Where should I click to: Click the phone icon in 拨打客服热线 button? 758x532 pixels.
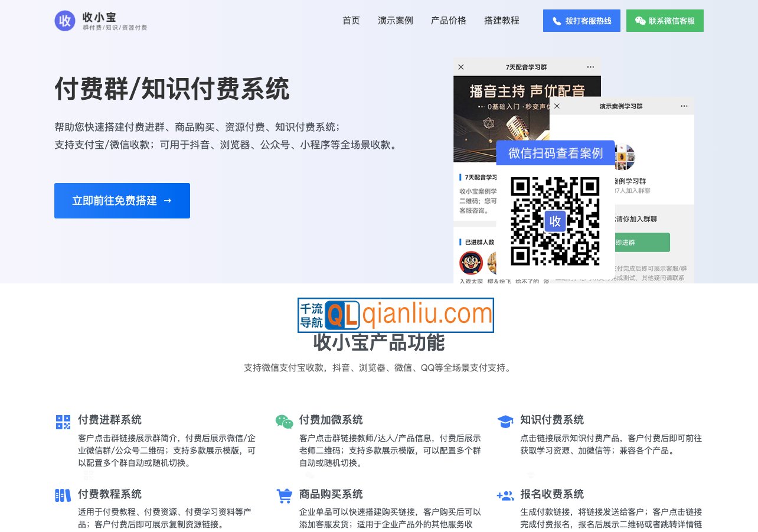click(556, 20)
